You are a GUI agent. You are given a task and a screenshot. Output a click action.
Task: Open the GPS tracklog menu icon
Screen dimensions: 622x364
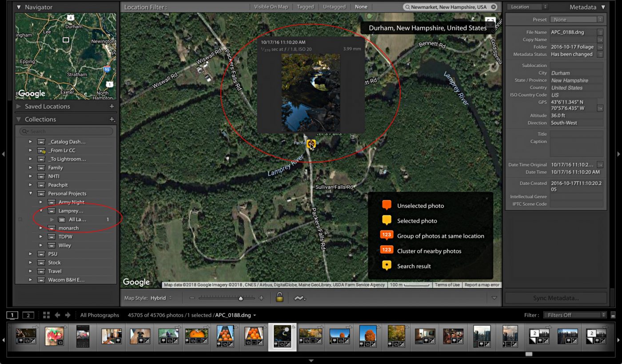(x=300, y=298)
